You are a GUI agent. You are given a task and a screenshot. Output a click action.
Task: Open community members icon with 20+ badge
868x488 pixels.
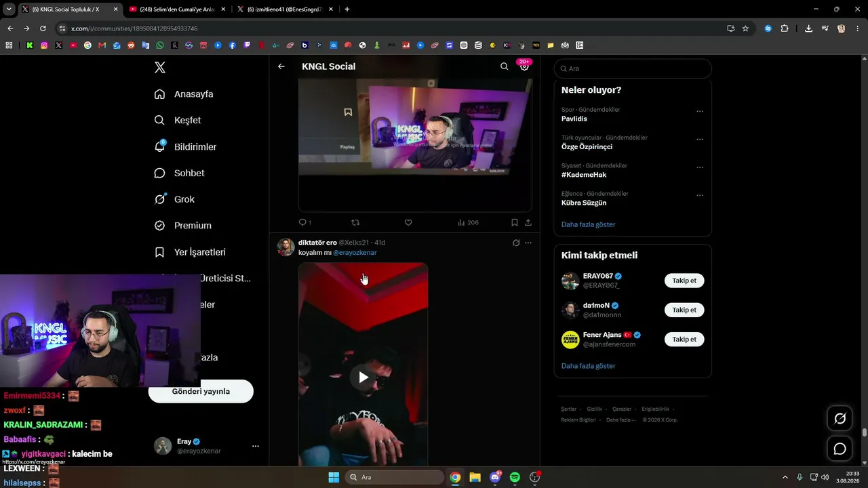pyautogui.click(x=524, y=66)
